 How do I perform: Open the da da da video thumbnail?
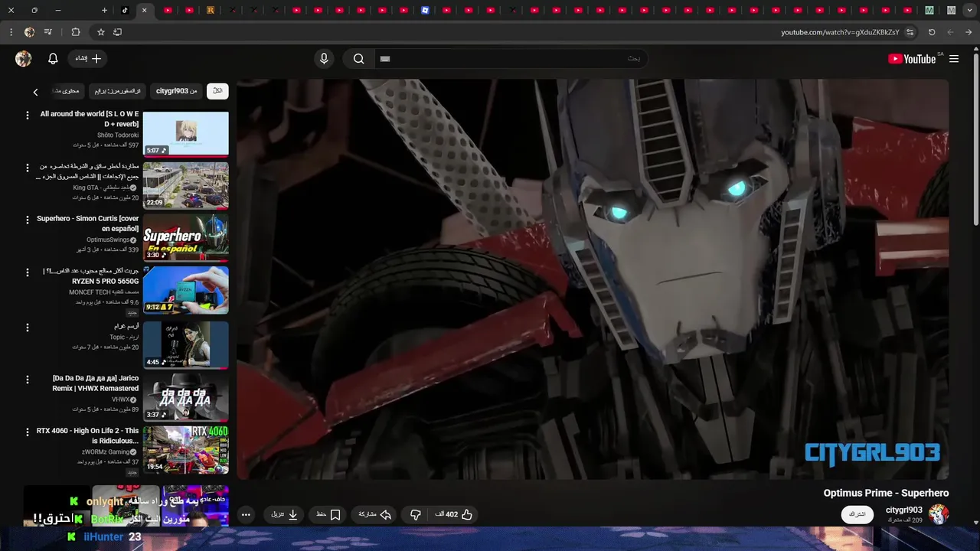185,396
